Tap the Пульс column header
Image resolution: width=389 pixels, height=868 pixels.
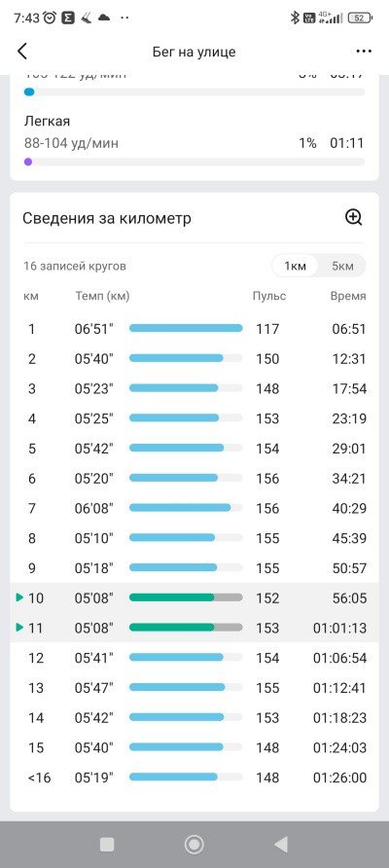point(269,296)
